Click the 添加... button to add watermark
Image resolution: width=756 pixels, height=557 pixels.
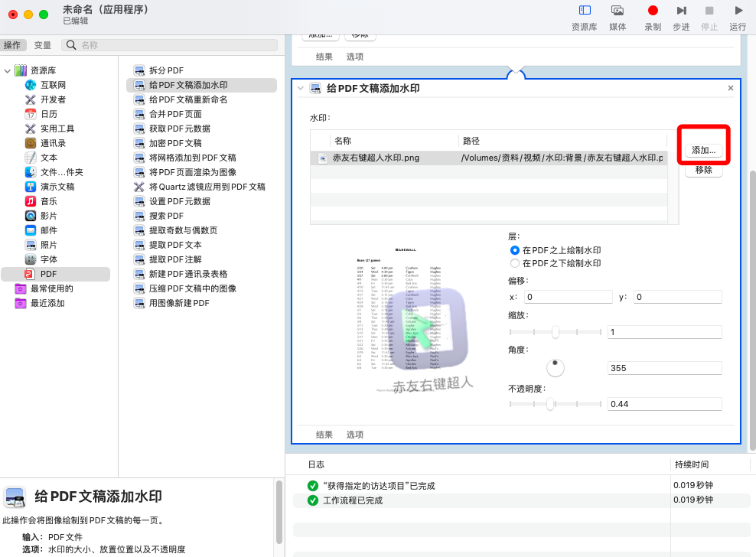[x=704, y=149]
